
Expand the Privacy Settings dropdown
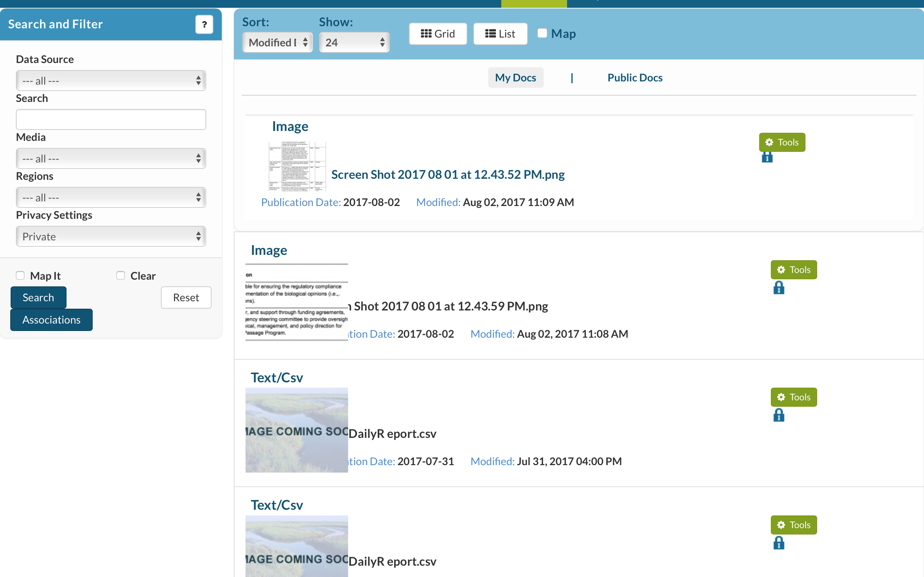click(111, 236)
